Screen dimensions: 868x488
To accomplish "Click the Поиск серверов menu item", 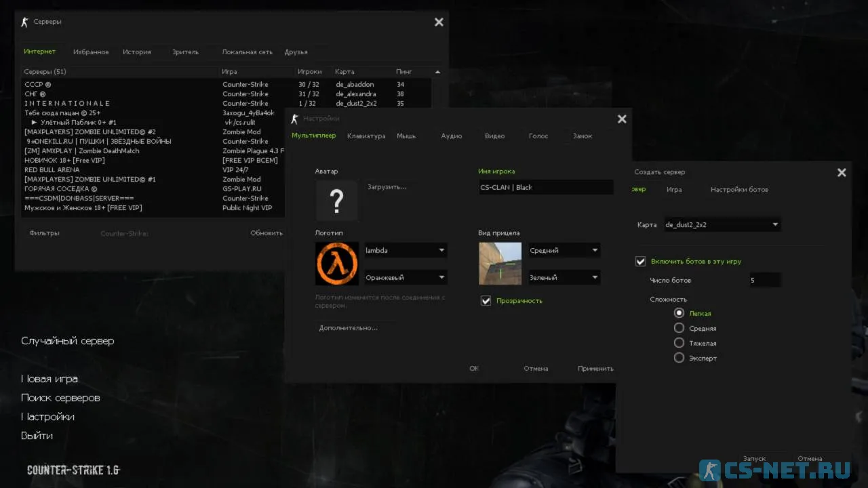I will [x=60, y=398].
